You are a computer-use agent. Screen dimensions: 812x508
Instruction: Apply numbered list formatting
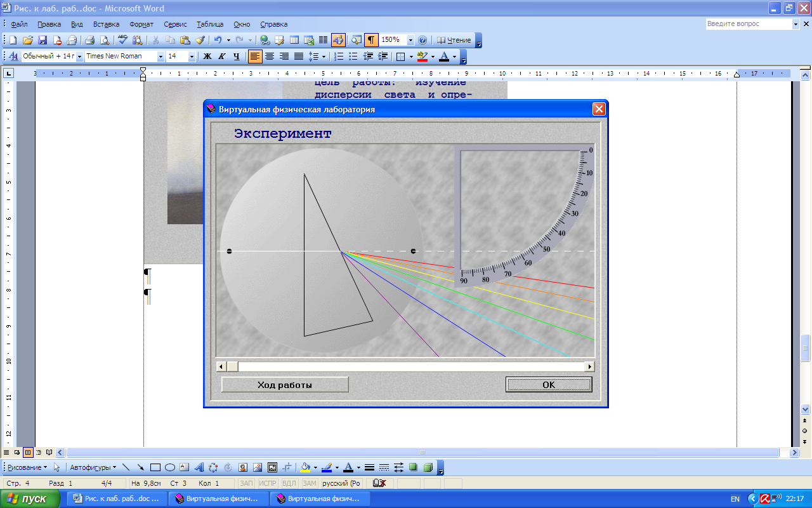[339, 57]
